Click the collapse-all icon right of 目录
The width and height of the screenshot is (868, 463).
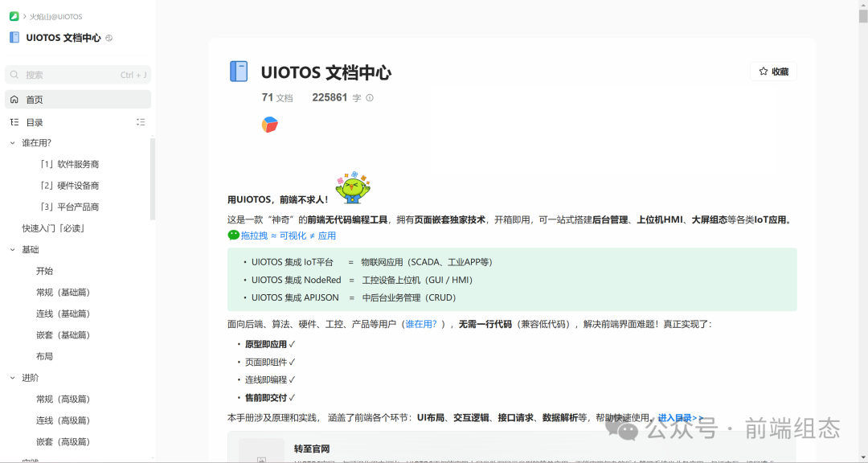click(141, 121)
